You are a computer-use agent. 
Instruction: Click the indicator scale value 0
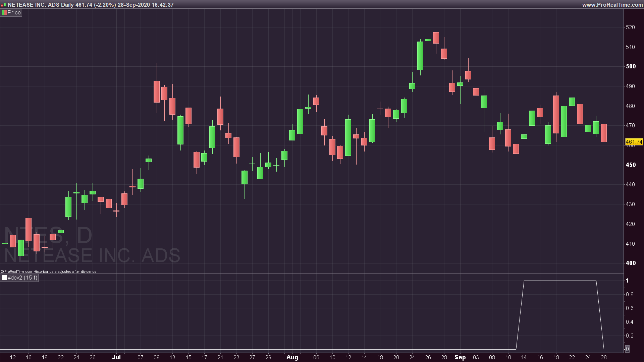coord(627,349)
